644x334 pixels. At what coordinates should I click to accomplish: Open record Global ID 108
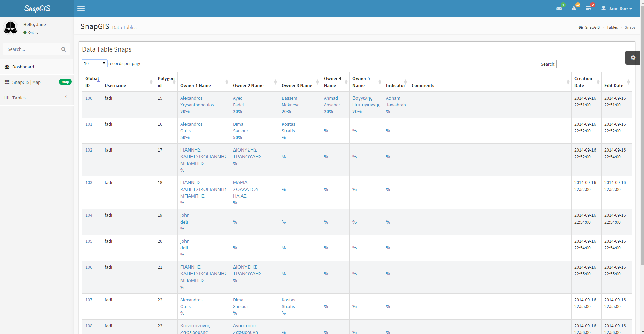(89, 326)
